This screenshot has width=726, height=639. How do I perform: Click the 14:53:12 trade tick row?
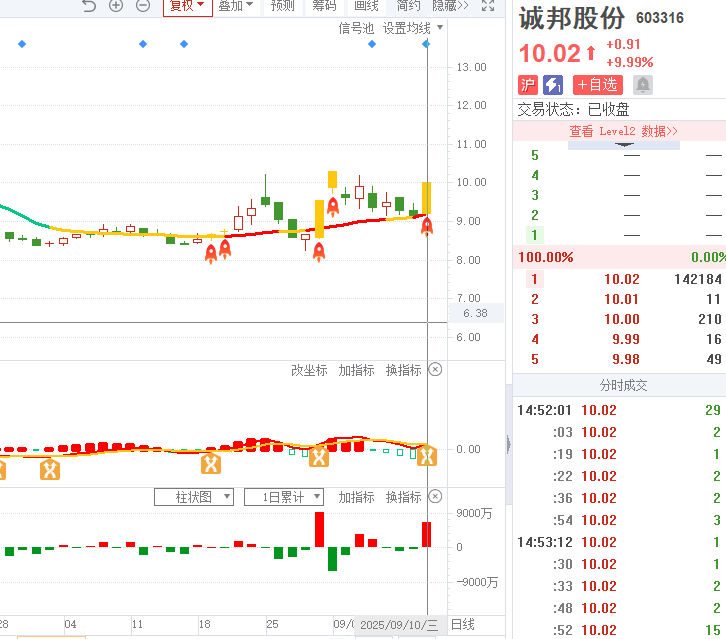click(x=620, y=542)
